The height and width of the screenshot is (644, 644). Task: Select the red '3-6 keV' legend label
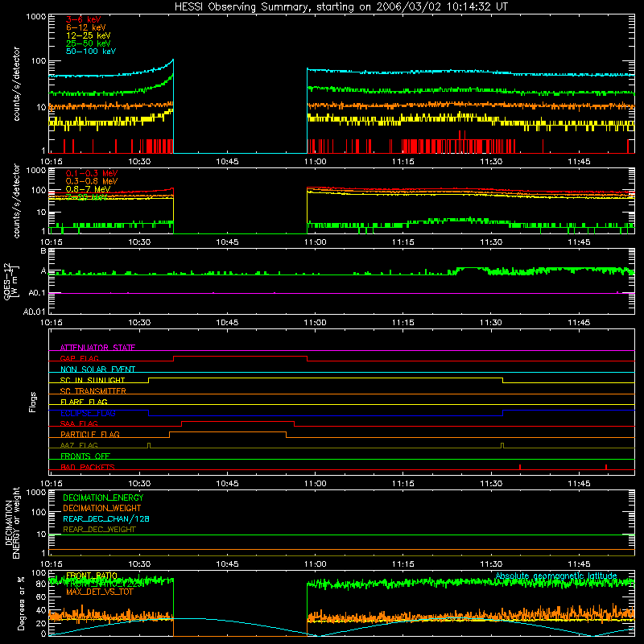click(x=83, y=19)
